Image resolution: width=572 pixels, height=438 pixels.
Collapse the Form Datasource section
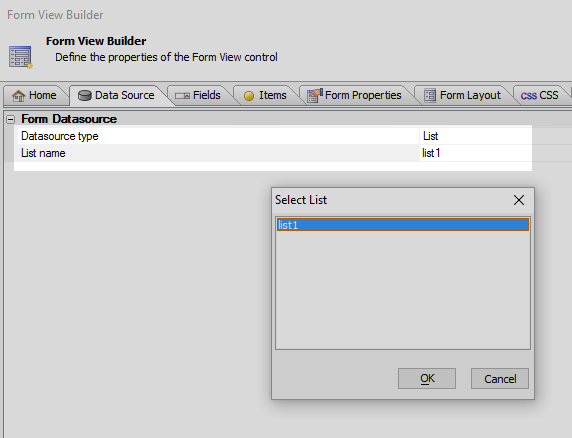[11, 119]
